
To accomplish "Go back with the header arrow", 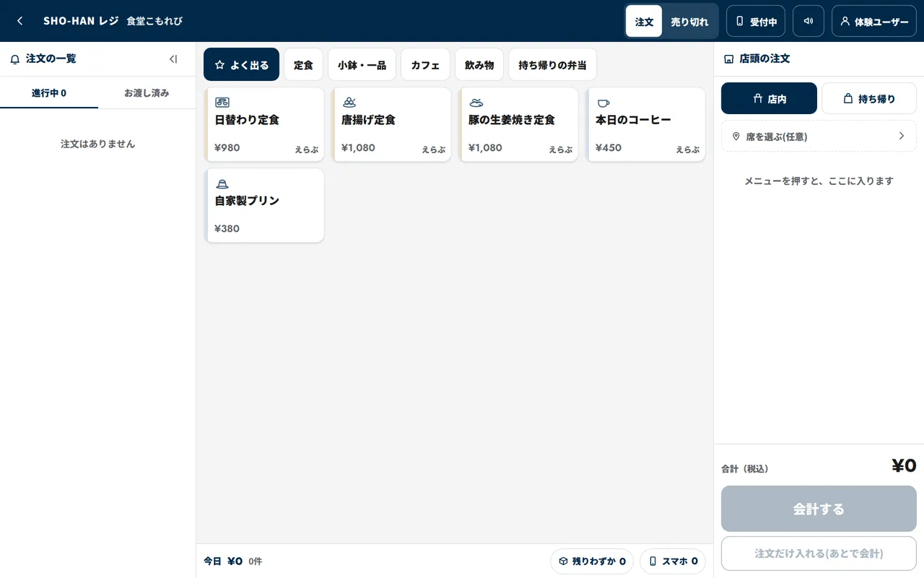I will (x=20, y=21).
